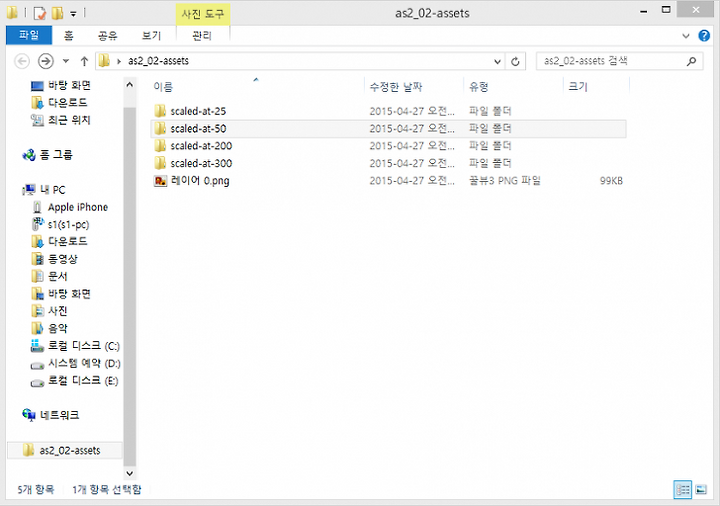Select the scaled-at-25 folder
Screen dimensions: 720x506
click(388, 111)
